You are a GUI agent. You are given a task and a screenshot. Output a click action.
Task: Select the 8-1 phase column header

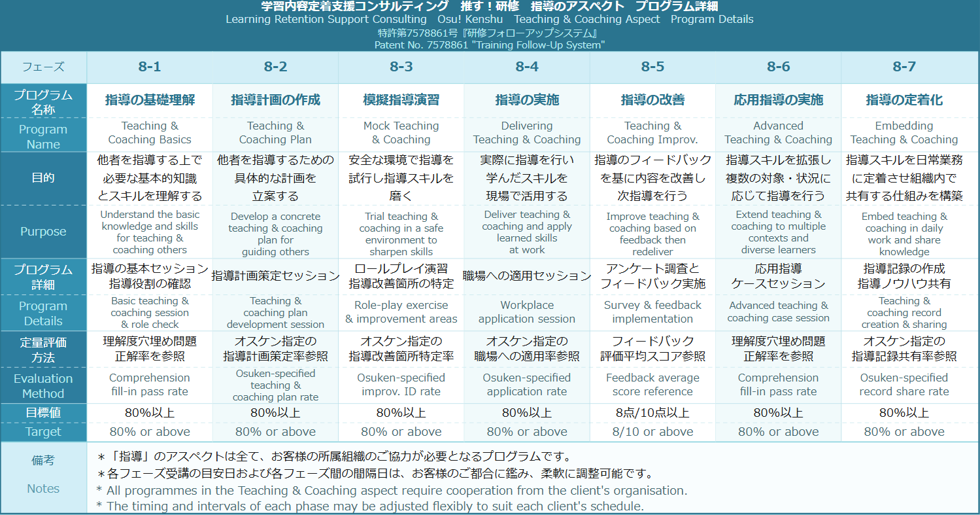point(150,67)
